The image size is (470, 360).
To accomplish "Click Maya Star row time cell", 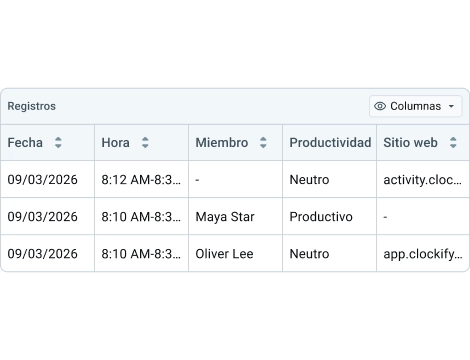I will [x=141, y=216].
